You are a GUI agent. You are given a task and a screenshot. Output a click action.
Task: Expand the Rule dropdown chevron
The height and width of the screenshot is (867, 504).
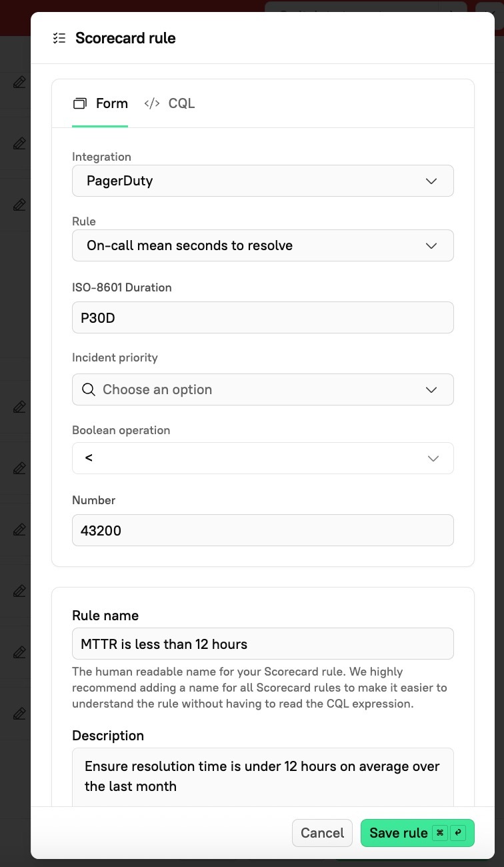(x=431, y=245)
